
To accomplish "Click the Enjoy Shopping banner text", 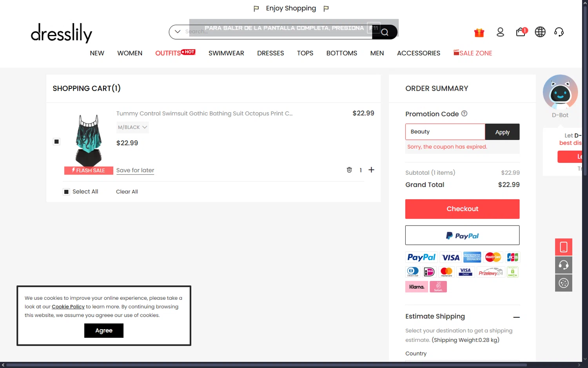I will pyautogui.click(x=291, y=8).
